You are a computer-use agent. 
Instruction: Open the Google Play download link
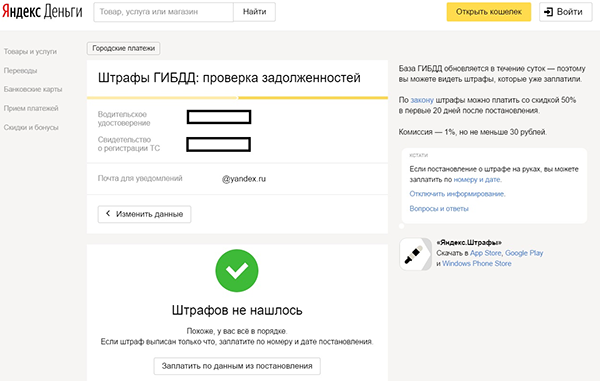coord(524,253)
